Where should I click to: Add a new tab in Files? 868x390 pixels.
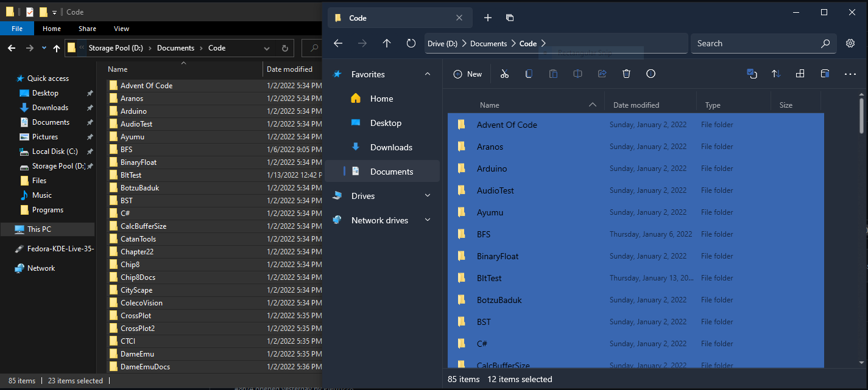[x=488, y=18]
